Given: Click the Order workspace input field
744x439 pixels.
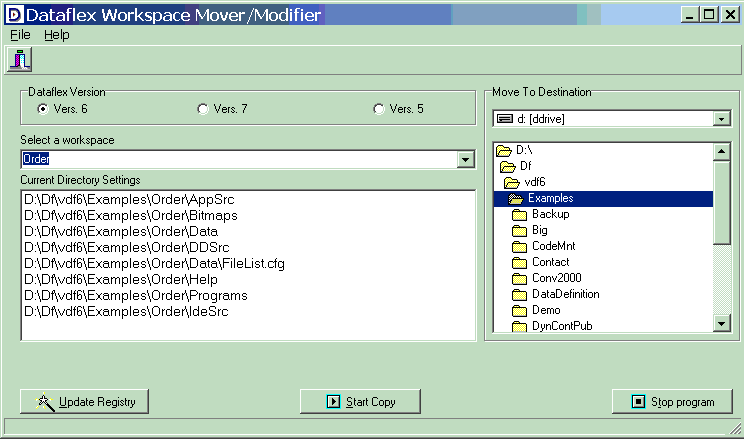Looking at the screenshot, I should click(239, 159).
